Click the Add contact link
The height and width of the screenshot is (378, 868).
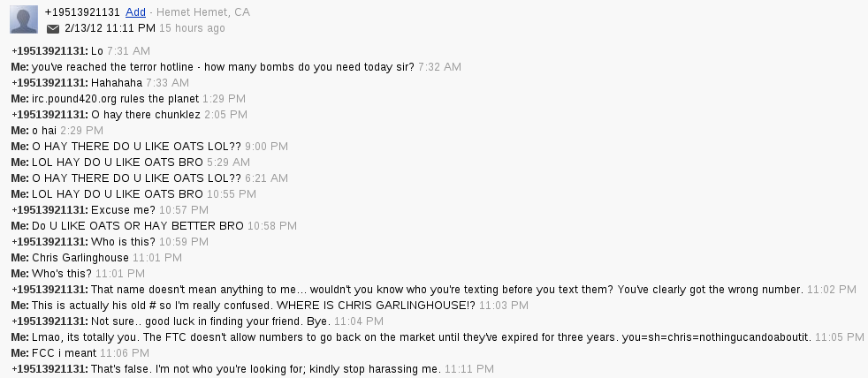[x=135, y=12]
